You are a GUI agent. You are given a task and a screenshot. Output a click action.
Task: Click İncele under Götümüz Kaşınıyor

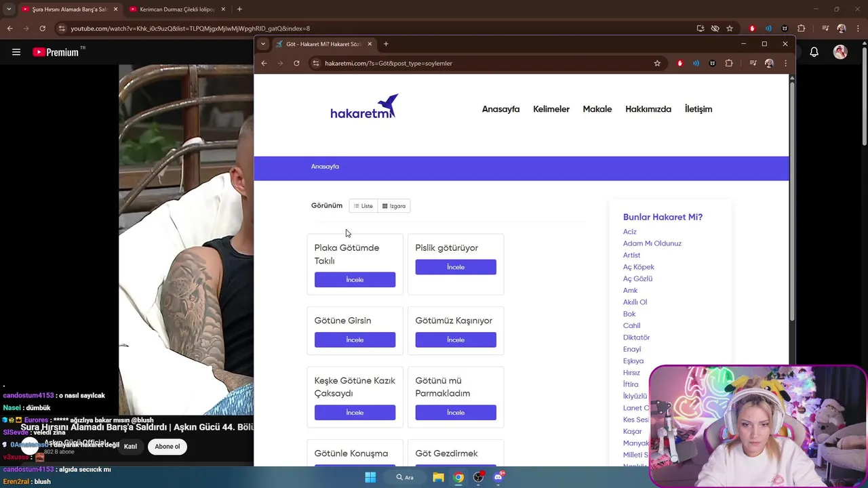coord(456,340)
